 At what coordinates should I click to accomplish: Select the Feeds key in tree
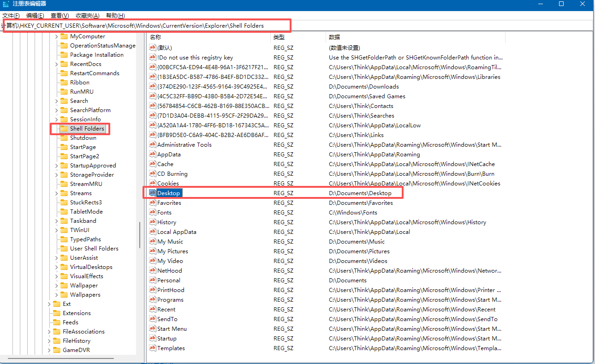(71, 322)
